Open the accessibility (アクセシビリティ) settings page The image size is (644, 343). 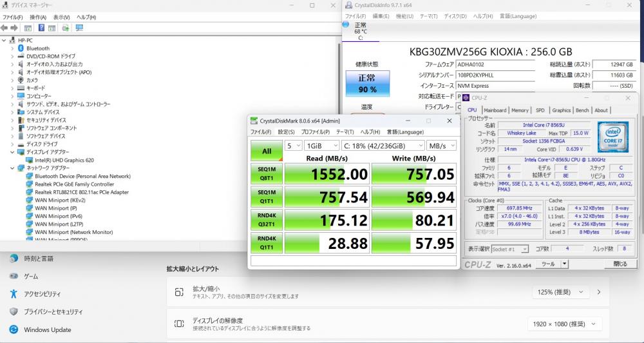pos(43,293)
